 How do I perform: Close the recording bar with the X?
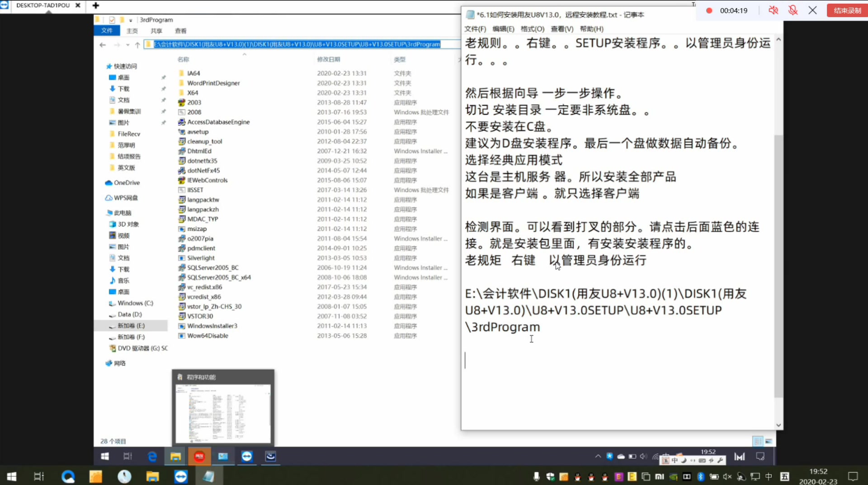812,10
